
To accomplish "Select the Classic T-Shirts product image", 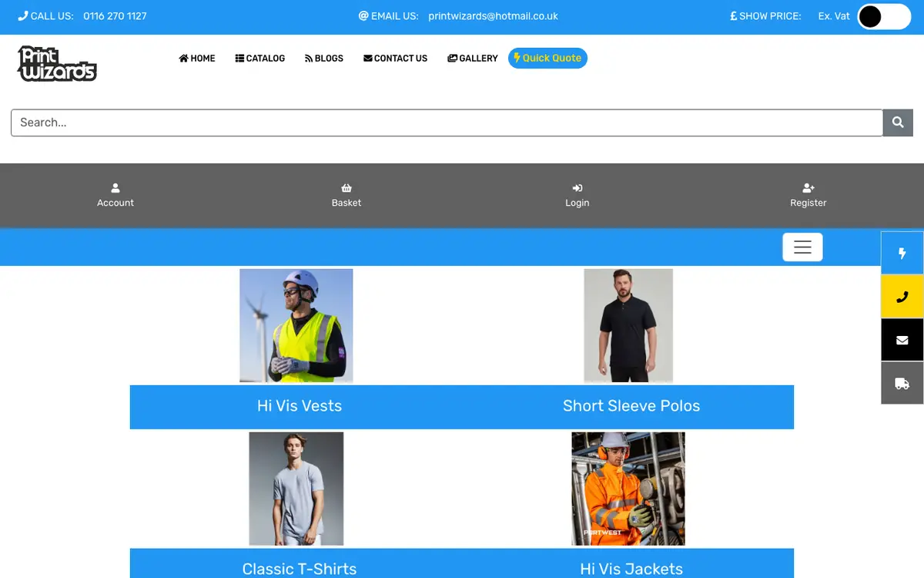I will [296, 489].
